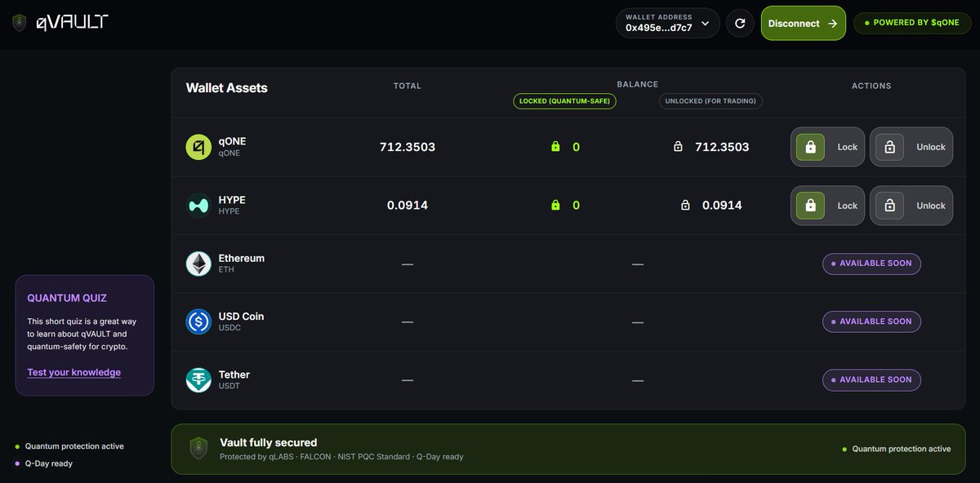Click the TOTAL column header
This screenshot has width=980, height=483.
[x=408, y=86]
